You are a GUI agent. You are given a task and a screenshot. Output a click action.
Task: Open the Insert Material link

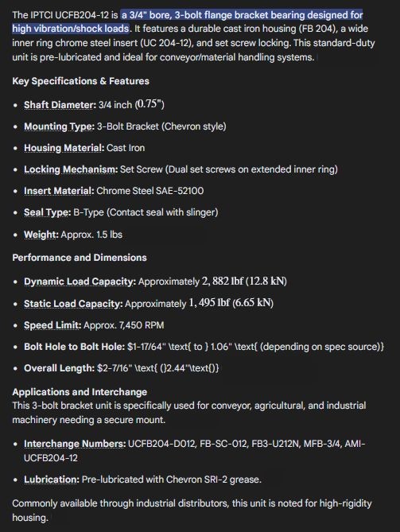click(x=59, y=191)
